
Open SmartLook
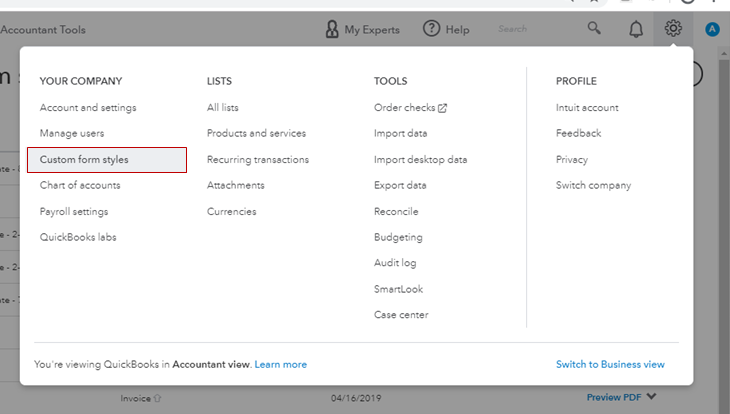click(x=399, y=289)
